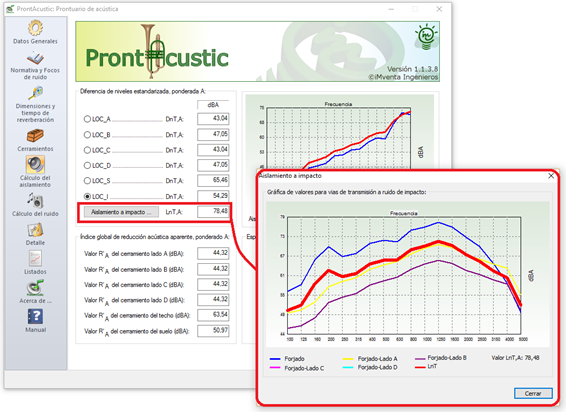Click R'A del techo value 63,54
The image size is (566, 412).
click(213, 315)
